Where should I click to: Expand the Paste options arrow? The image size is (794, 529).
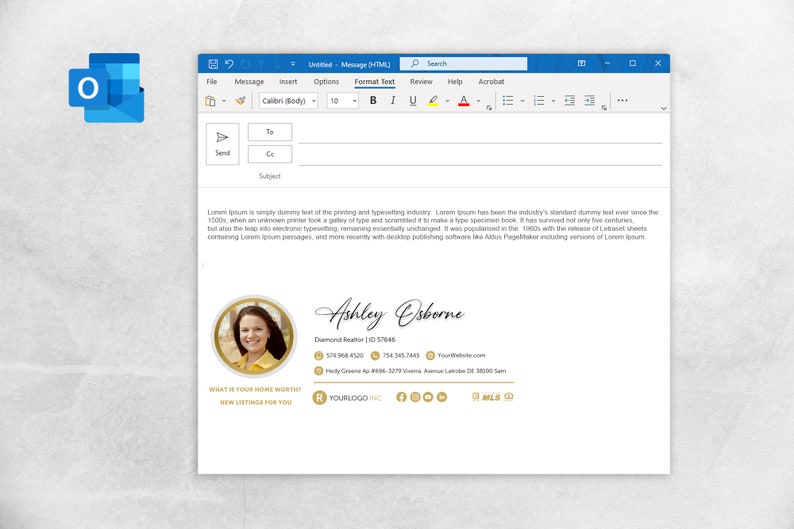224,101
